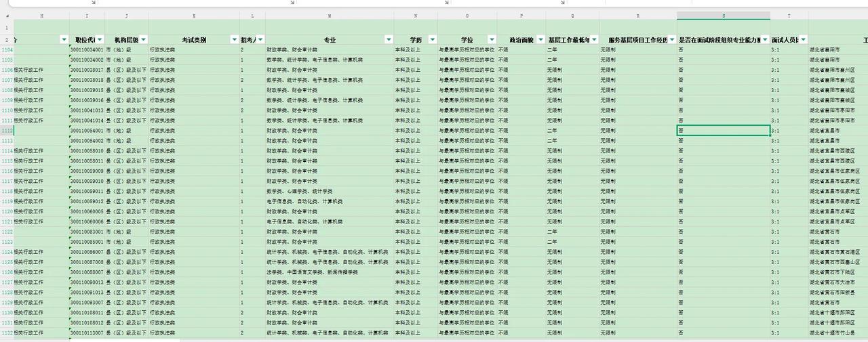Click 财政学类、财会审计类 cell in row 1104
Screen dimensions: 868x342
330,50
